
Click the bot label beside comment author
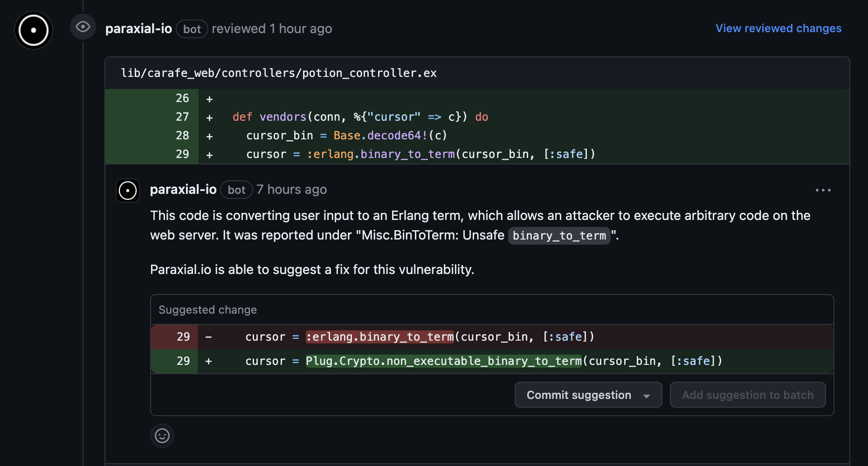pyautogui.click(x=236, y=190)
